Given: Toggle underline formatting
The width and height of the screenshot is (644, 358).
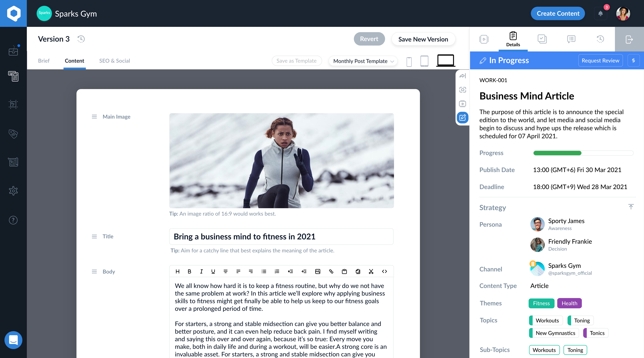Looking at the screenshot, I should 213,271.
